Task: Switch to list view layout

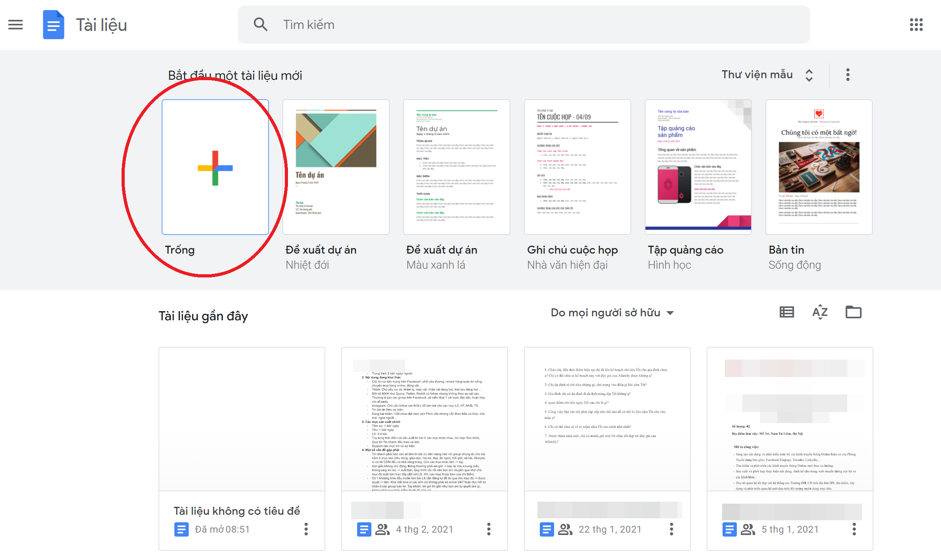Action: pos(786,312)
